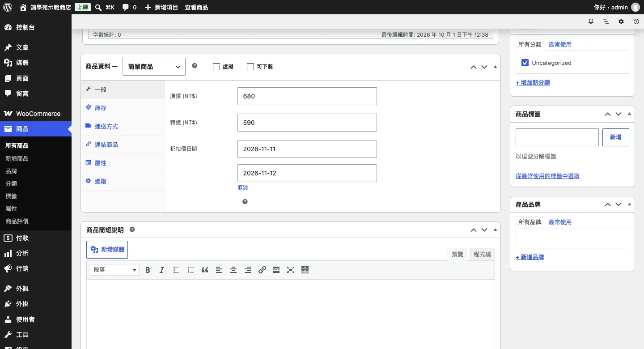The image size is (644, 349).
Task: Open the settings gear icon
Action: point(621,21)
